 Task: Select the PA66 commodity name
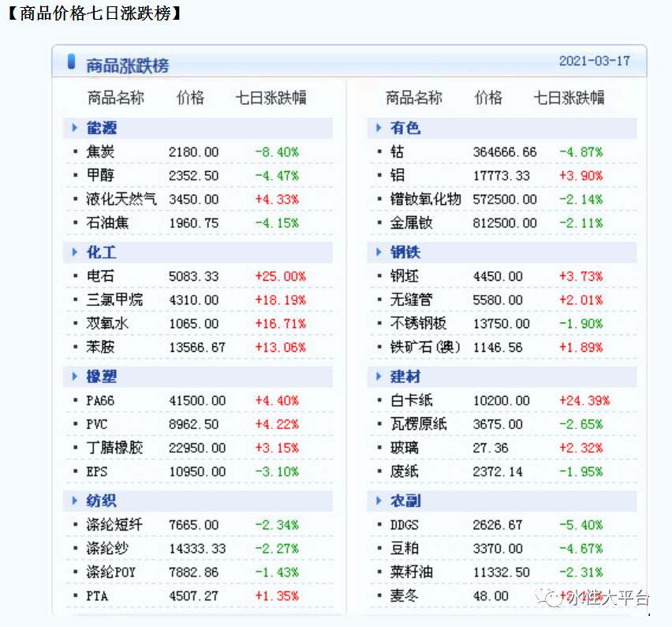coord(100,401)
